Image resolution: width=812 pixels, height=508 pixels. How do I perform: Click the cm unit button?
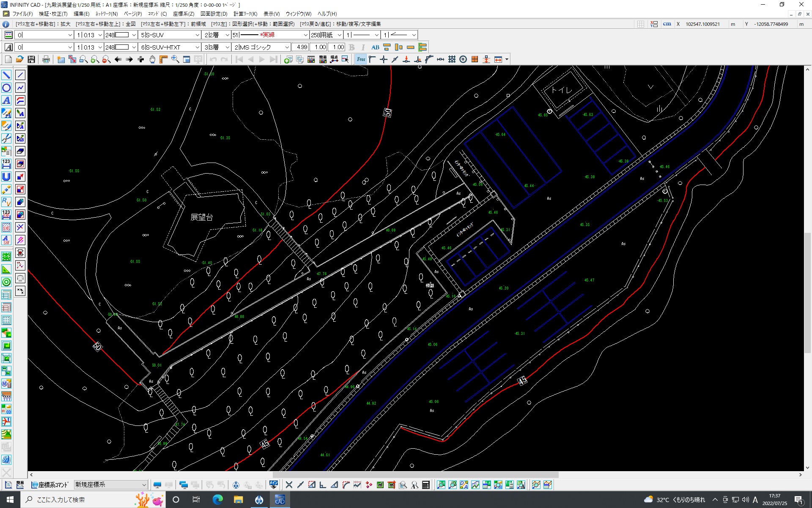click(x=667, y=24)
